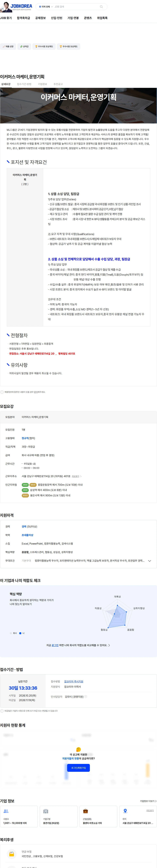The height and width of the screenshot is (868, 157).
Task: Switch to the 접수기간·방법 tab
Action: pyautogui.click(x=24, y=84)
